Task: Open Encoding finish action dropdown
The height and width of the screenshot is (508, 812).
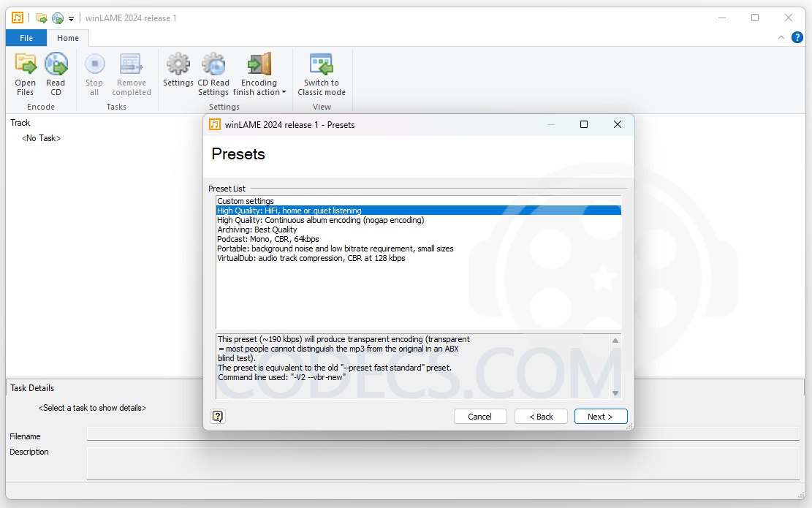Action: click(259, 74)
